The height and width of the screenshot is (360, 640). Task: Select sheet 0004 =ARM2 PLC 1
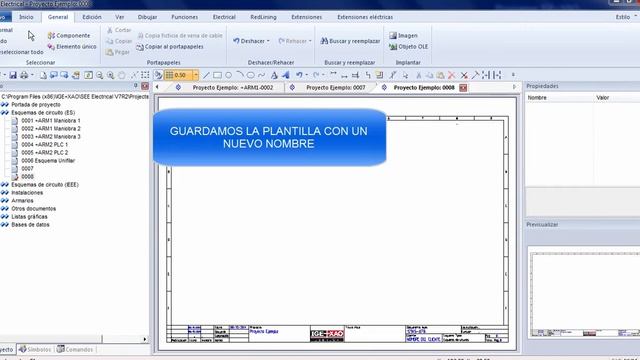[x=44, y=145]
